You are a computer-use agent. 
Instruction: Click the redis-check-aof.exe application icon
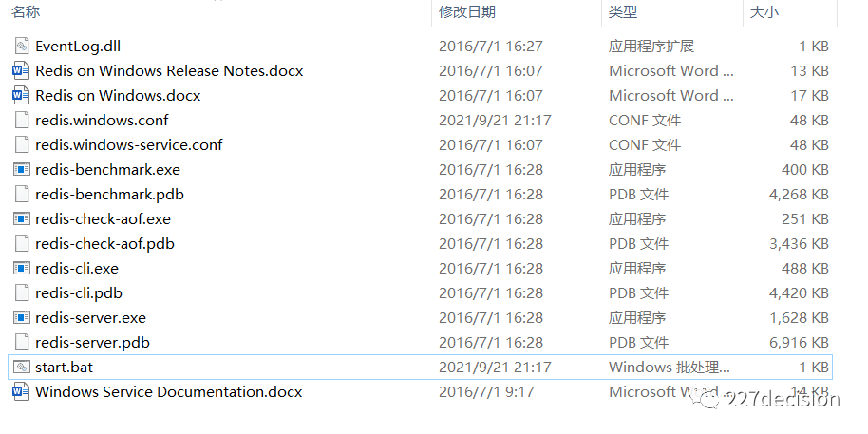[x=21, y=219]
